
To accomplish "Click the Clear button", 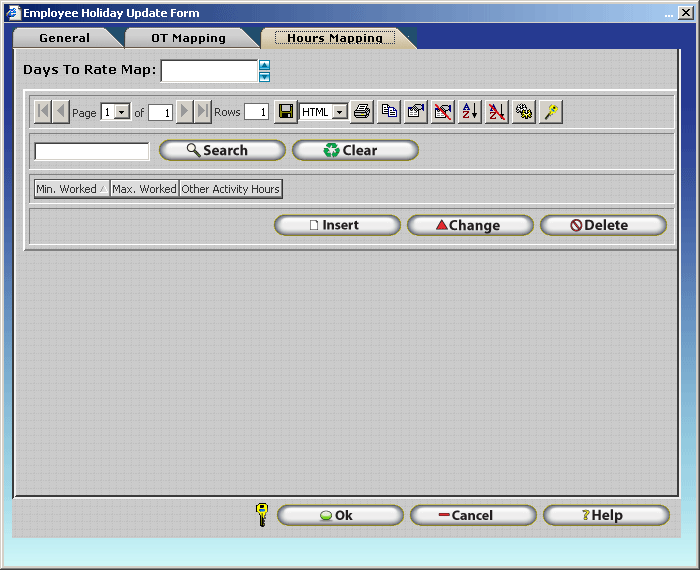I will point(355,150).
